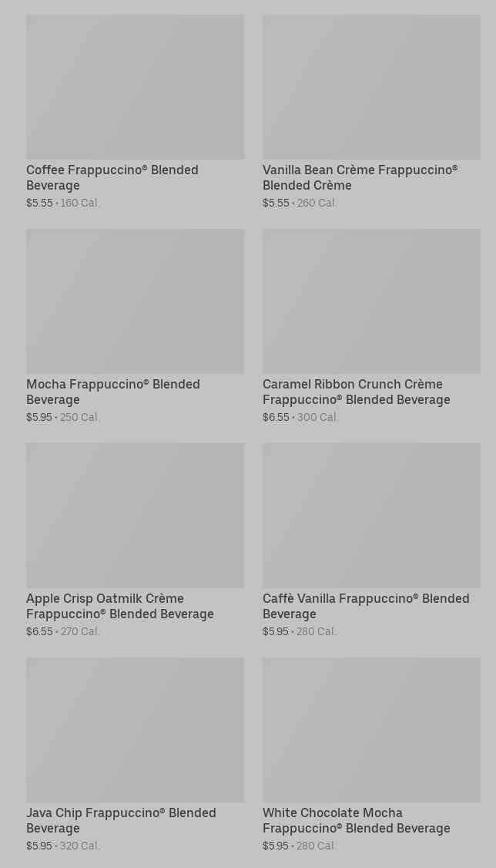496x868 pixels.
Task: Open White Chocolate Mocha Frappuccino image
Action: click(371, 729)
